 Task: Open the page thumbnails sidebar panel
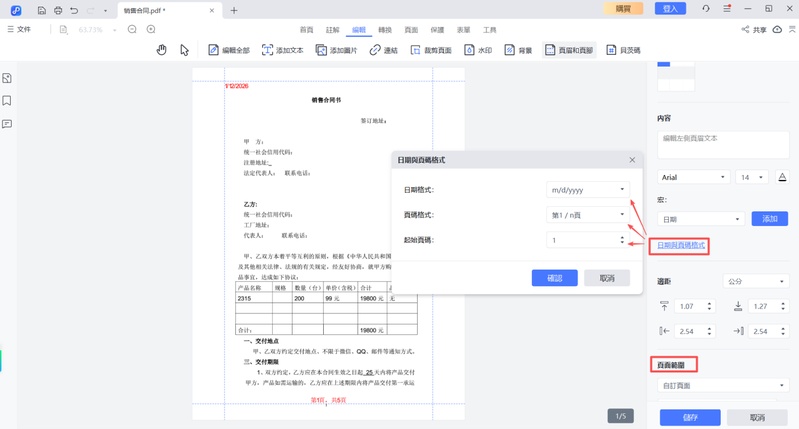[x=7, y=78]
